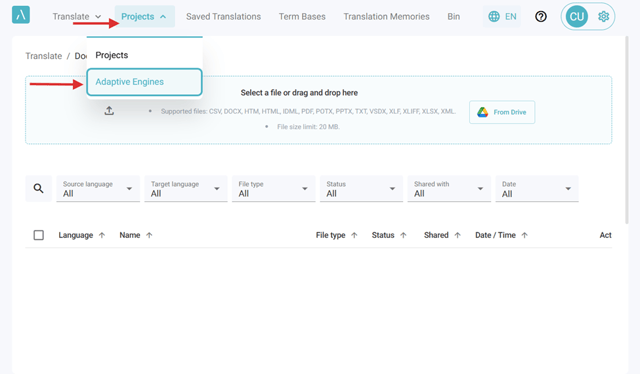The width and height of the screenshot is (640, 374).
Task: Open the Source language filter dropdown
Action: pyautogui.click(x=98, y=189)
